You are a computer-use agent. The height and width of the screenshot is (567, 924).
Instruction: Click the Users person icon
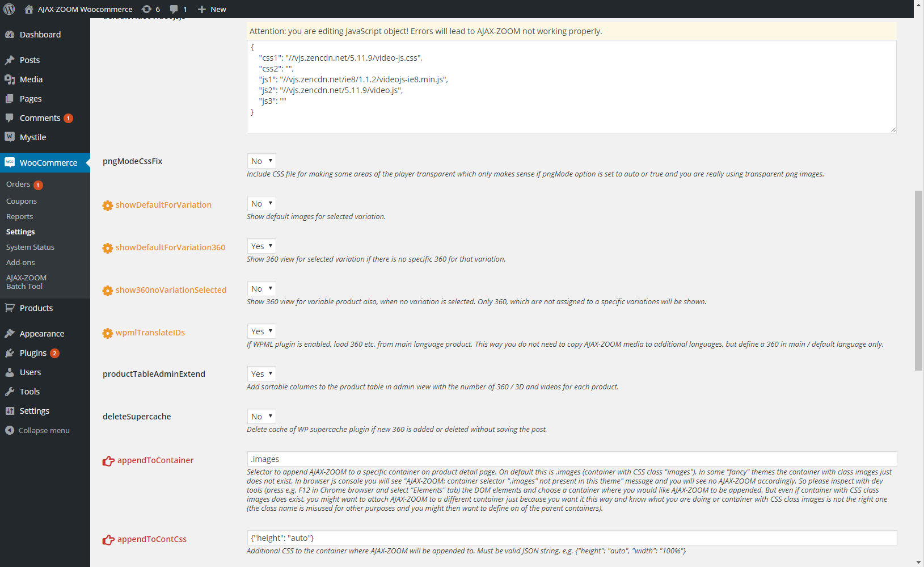[x=10, y=372]
